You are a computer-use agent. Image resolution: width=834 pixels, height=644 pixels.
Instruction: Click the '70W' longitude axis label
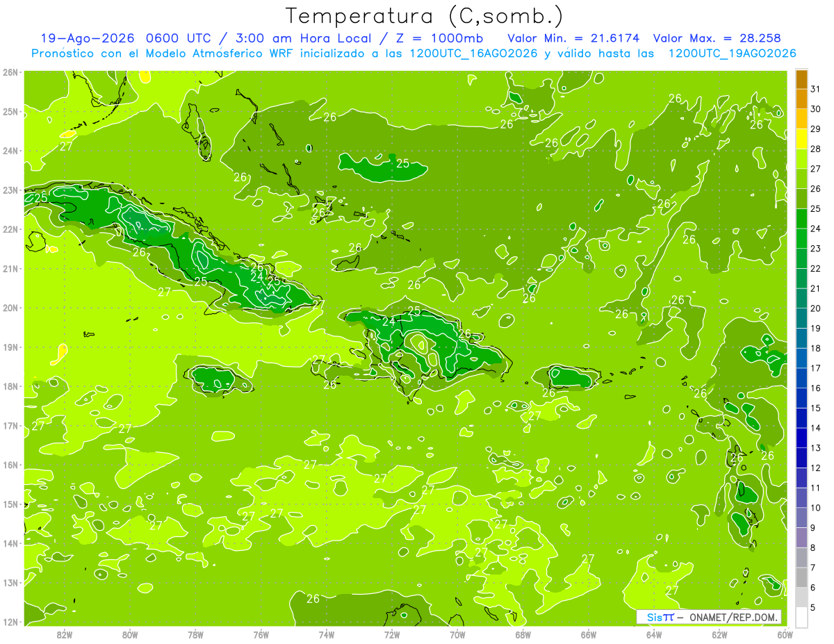[457, 634]
